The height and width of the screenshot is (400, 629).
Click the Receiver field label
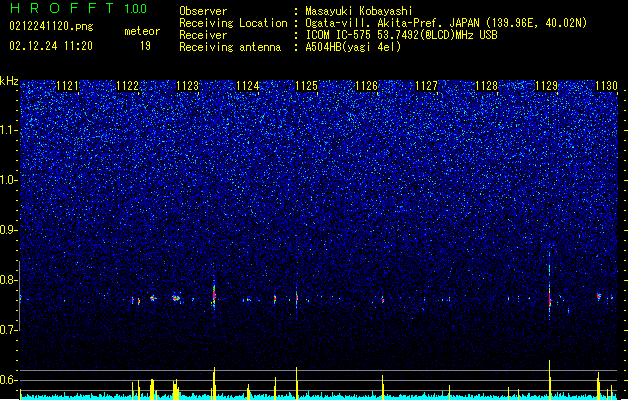tap(203, 35)
